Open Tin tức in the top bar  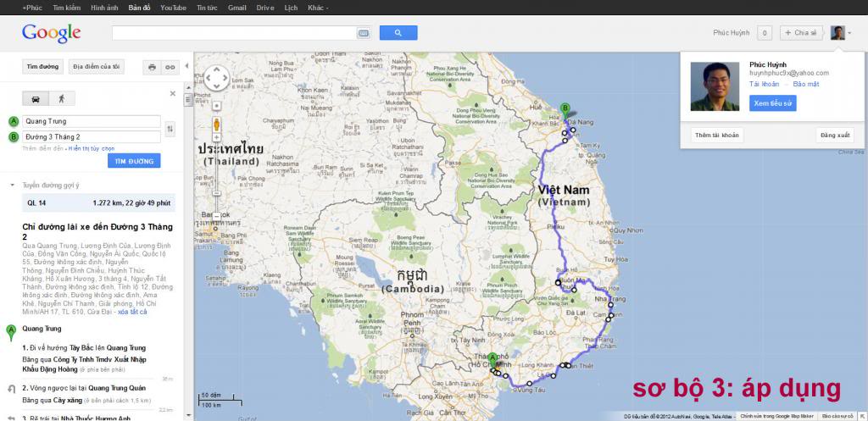(x=207, y=8)
